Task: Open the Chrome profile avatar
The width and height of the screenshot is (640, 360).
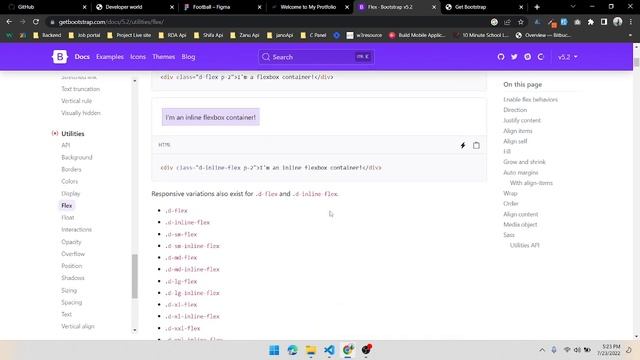Action: click(x=618, y=22)
